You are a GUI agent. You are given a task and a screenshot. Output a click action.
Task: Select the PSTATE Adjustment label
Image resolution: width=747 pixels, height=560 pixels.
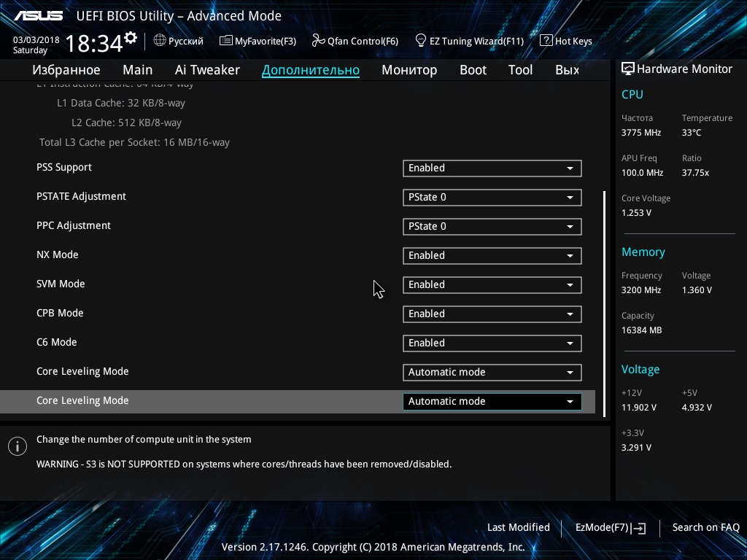point(81,196)
